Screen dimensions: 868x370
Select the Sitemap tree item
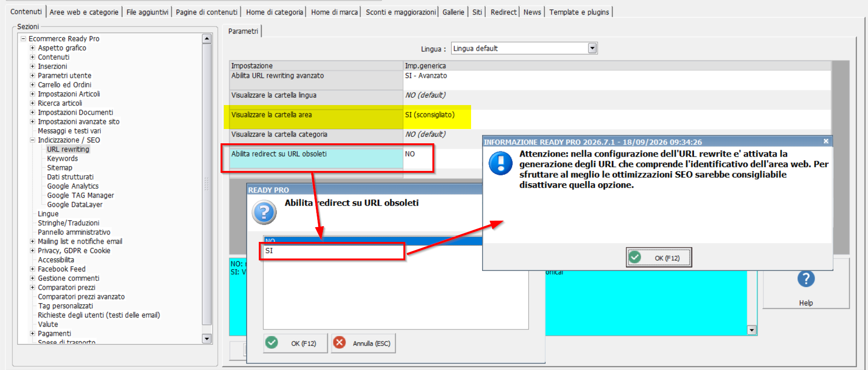(x=59, y=168)
